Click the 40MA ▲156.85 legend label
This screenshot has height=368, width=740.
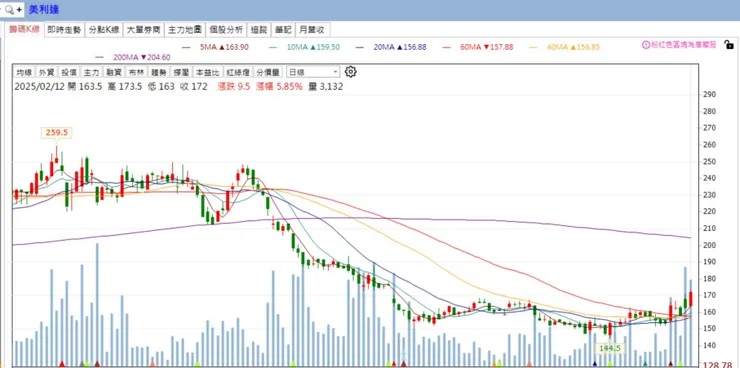point(573,47)
